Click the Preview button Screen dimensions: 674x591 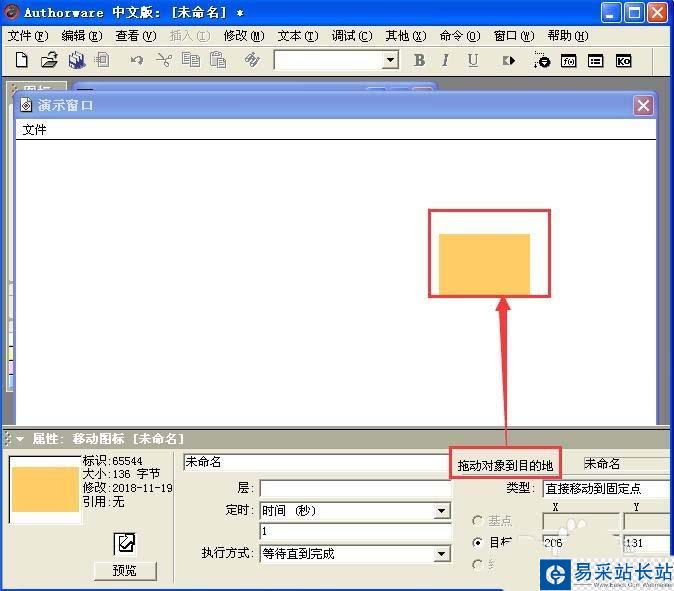[x=125, y=571]
